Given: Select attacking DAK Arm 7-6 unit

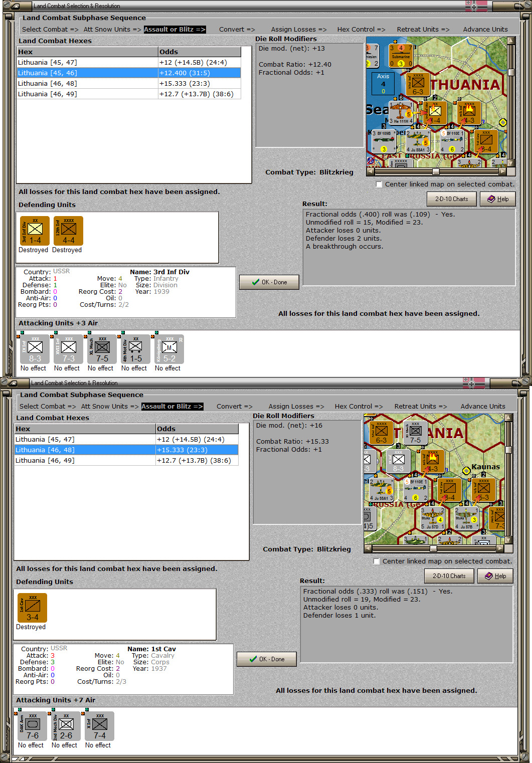Looking at the screenshot, I should 32,726.
